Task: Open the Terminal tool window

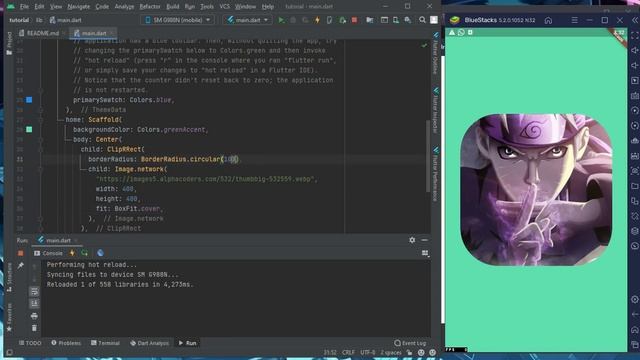Action: pos(105,343)
